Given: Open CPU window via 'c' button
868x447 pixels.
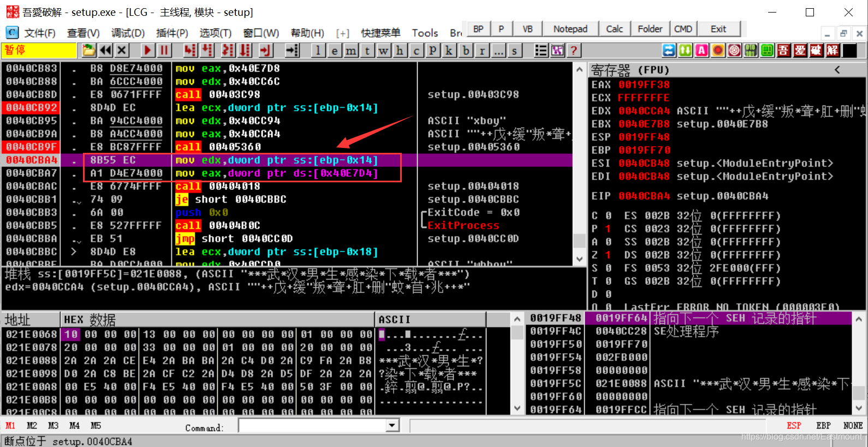Looking at the screenshot, I should click(417, 51).
